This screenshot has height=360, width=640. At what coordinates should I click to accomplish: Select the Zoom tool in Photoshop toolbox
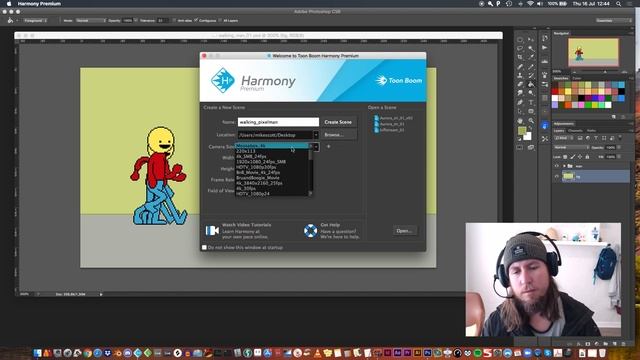pos(531,120)
